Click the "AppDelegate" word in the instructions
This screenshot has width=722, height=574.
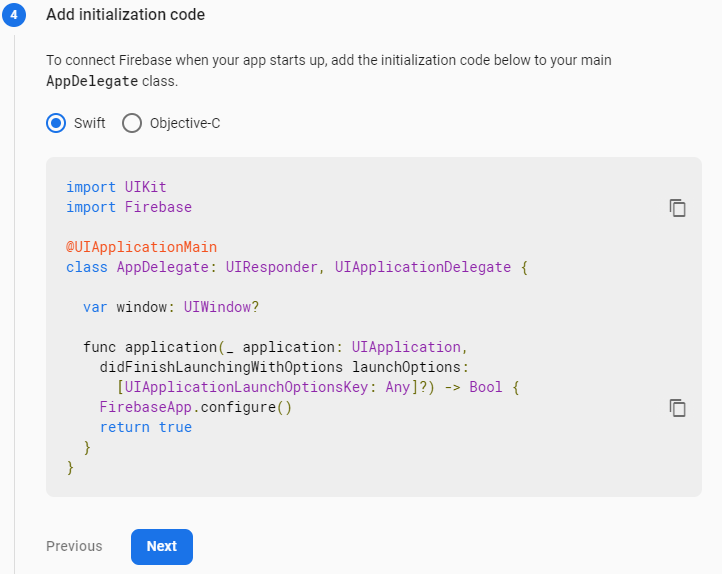(x=92, y=81)
